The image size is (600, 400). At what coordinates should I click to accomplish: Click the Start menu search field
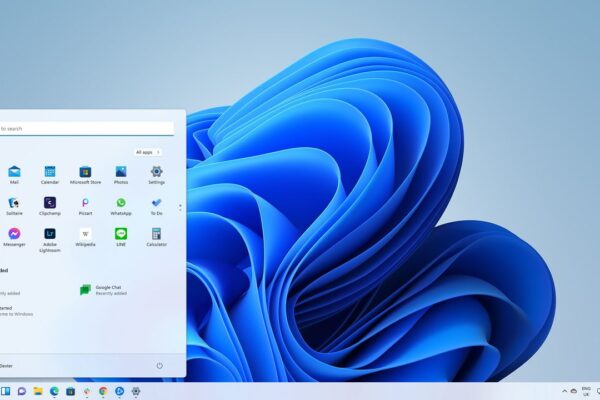tap(88, 128)
